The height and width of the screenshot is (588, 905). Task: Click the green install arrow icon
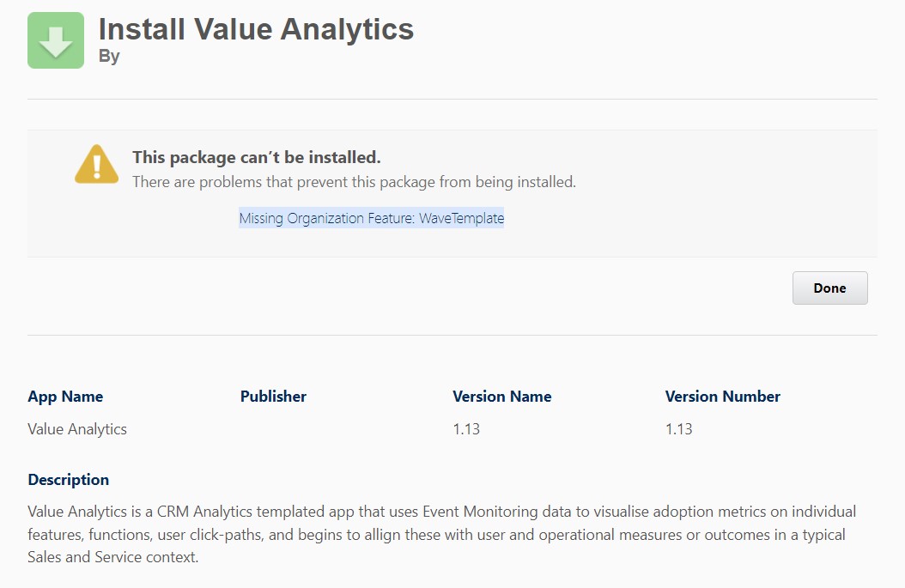(x=56, y=40)
